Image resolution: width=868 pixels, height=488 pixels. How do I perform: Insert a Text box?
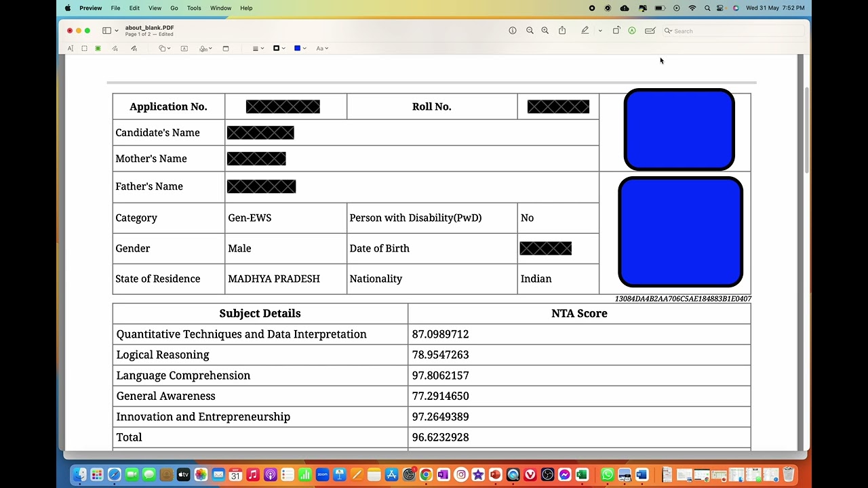click(x=184, y=48)
